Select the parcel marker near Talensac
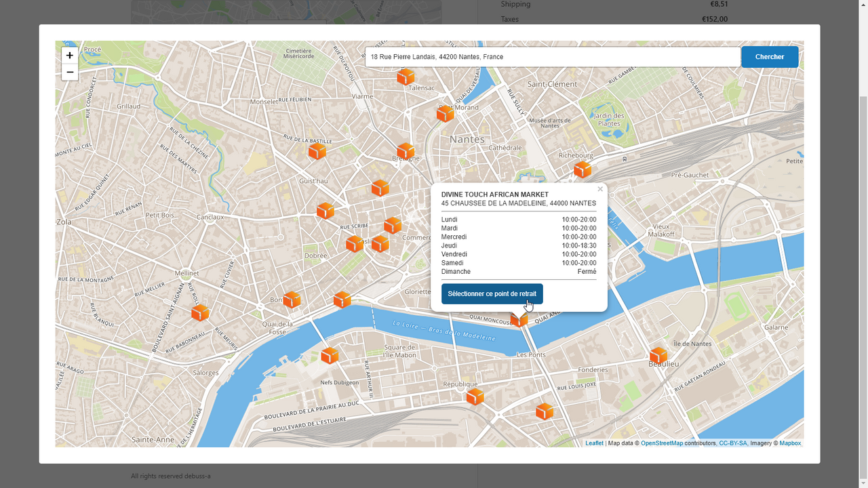The image size is (868, 488). pyautogui.click(x=406, y=77)
